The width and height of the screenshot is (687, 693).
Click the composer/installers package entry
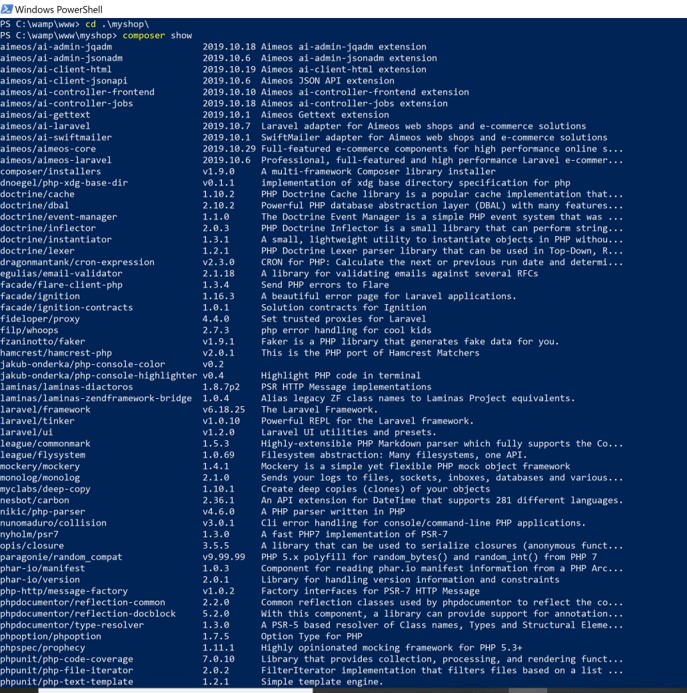tap(50, 171)
